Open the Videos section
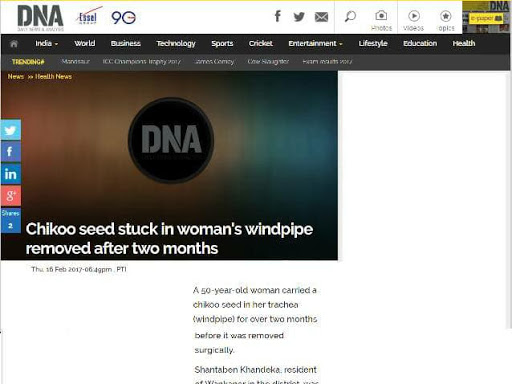The height and width of the screenshot is (384, 512). tap(413, 21)
